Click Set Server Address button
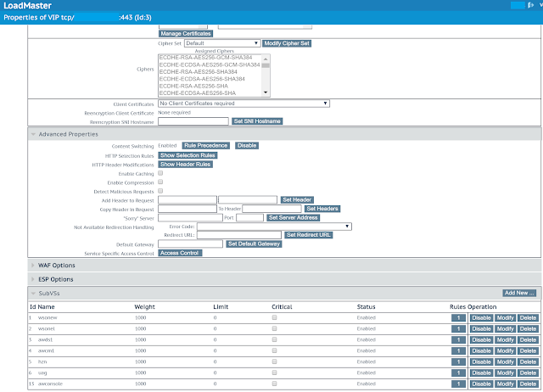The width and height of the screenshot is (543, 392). click(294, 217)
